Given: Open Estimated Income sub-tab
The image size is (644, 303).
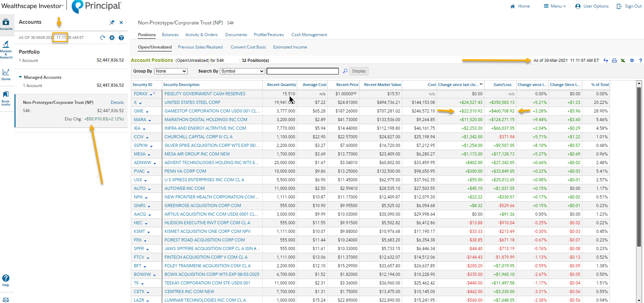Looking at the screenshot, I should click(x=290, y=47).
